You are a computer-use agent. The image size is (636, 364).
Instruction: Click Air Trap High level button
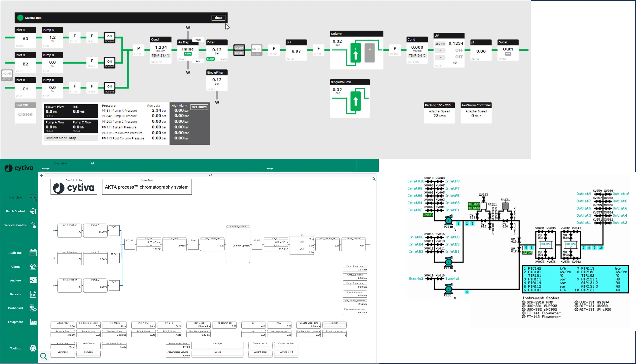(x=198, y=40)
